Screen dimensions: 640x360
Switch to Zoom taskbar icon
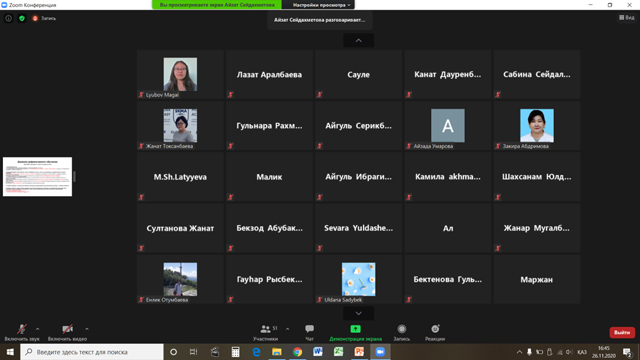(380, 352)
